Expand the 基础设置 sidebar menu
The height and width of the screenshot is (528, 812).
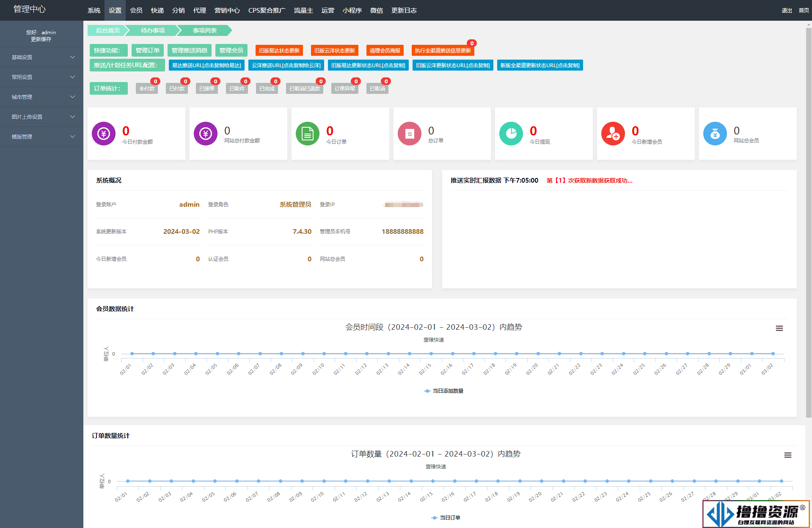click(x=41, y=57)
